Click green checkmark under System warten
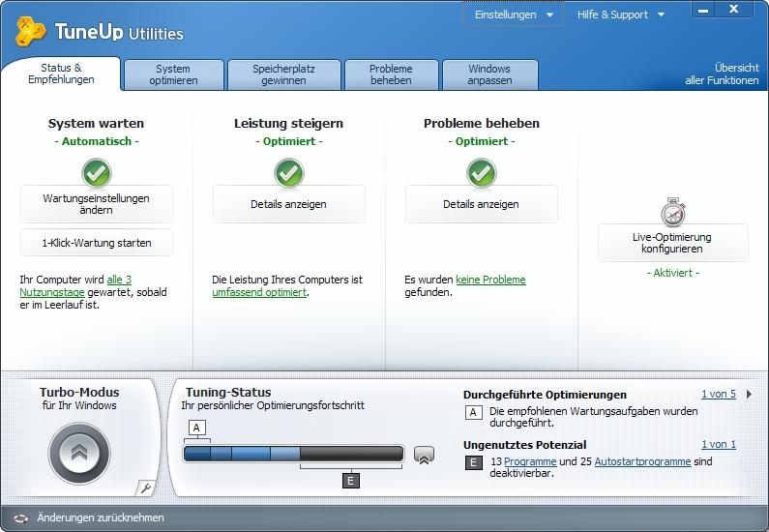This screenshot has height=532, width=769. (x=97, y=173)
